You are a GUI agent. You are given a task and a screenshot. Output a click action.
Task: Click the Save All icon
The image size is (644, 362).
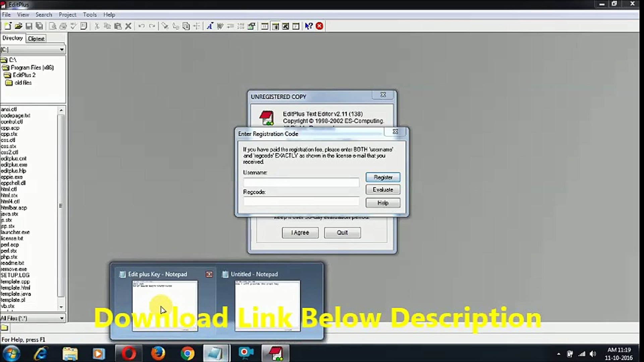tap(40, 26)
